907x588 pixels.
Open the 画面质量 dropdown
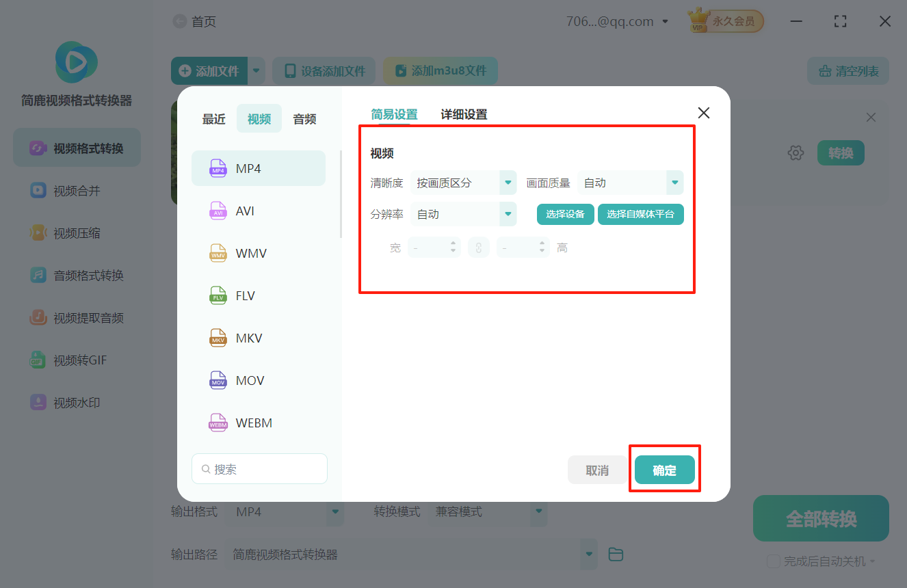click(x=630, y=183)
